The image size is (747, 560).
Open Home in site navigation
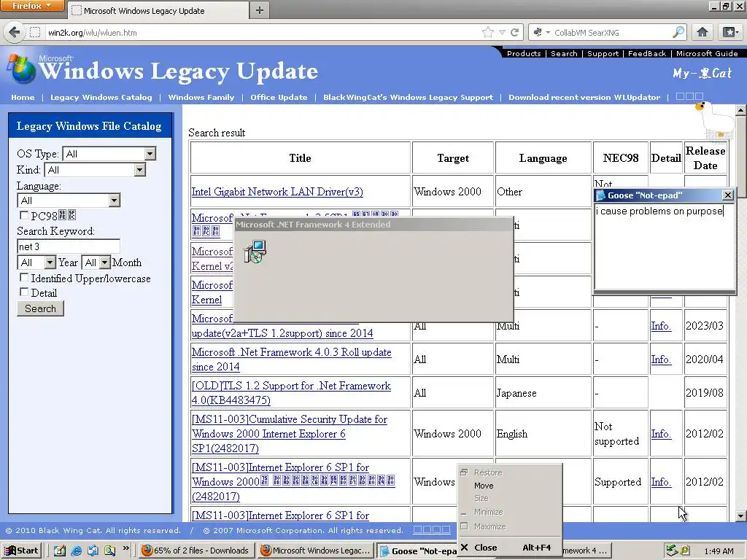[23, 97]
